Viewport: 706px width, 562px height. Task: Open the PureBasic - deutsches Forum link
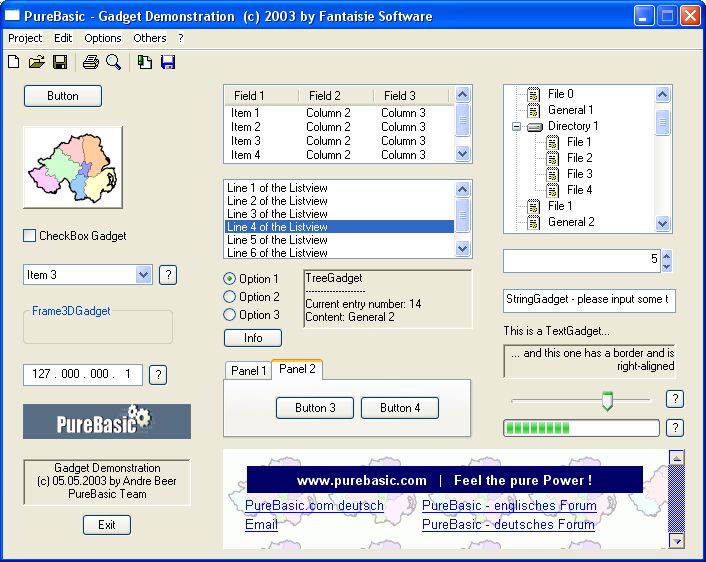click(x=508, y=525)
